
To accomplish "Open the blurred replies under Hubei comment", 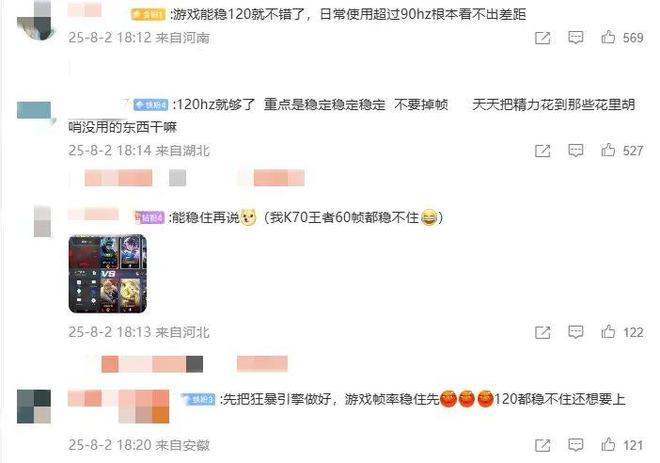I will pyautogui.click(x=194, y=178).
